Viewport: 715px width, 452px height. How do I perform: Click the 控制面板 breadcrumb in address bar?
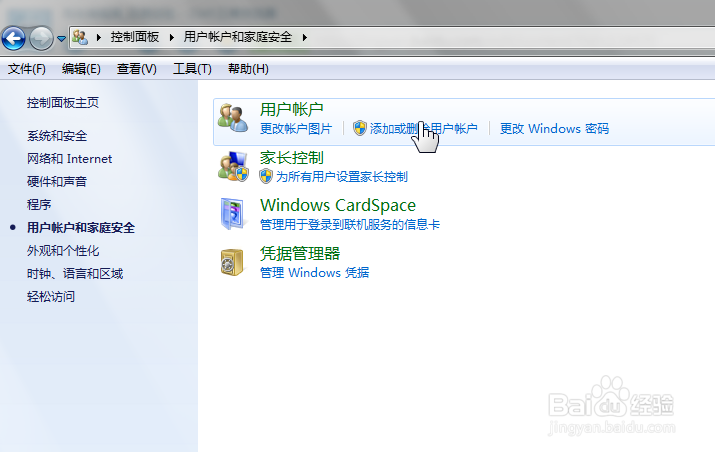[x=135, y=37]
